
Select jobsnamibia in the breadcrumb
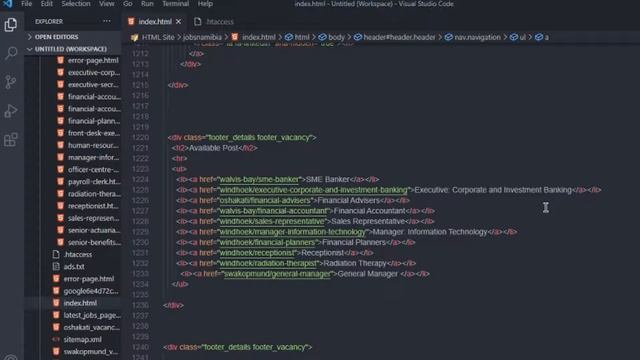pos(202,37)
